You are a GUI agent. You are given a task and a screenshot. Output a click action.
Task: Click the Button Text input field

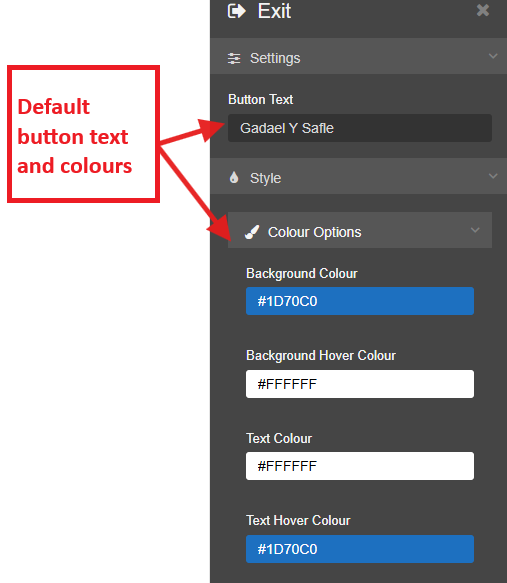pyautogui.click(x=360, y=128)
